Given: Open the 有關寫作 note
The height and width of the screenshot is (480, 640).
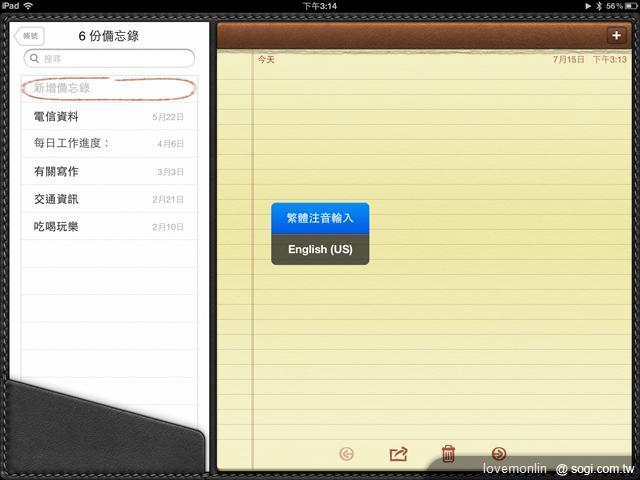Looking at the screenshot, I should (109, 171).
